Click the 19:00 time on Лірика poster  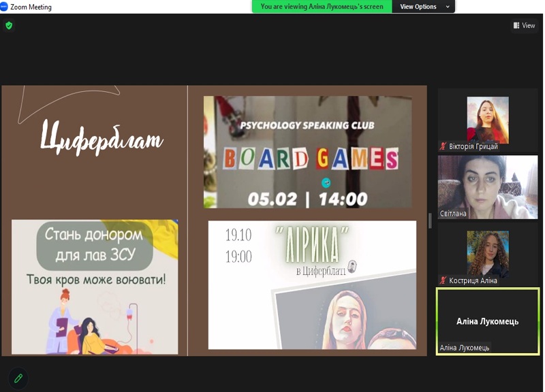coord(238,257)
